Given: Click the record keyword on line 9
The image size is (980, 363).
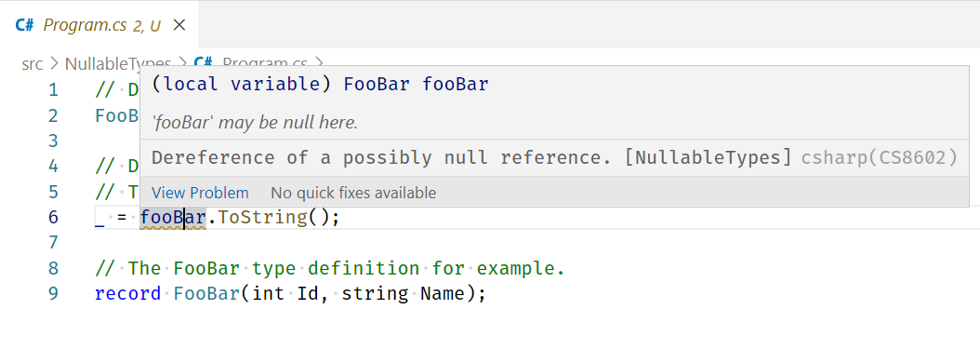Looking at the screenshot, I should click(x=128, y=293).
